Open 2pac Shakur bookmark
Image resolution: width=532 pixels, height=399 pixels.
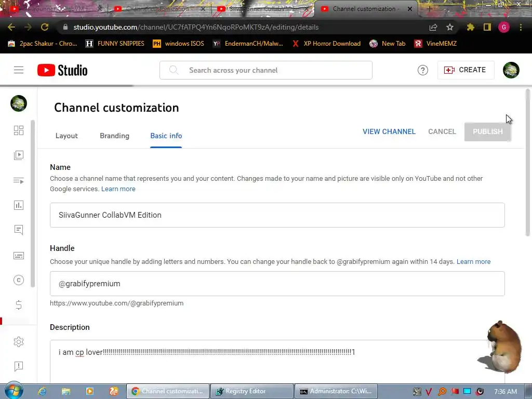point(43,44)
